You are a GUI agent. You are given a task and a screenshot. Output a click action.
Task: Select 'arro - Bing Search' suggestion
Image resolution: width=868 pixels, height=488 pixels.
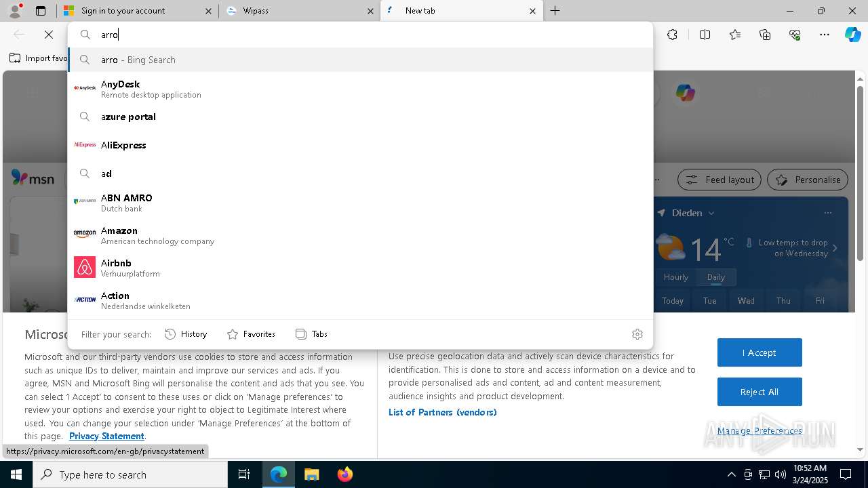(361, 60)
